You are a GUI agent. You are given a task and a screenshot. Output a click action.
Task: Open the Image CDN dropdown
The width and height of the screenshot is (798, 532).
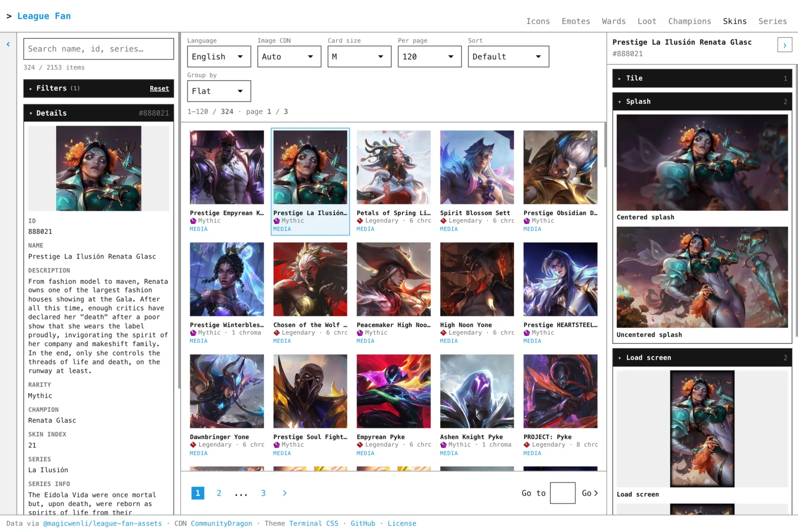tap(289, 57)
